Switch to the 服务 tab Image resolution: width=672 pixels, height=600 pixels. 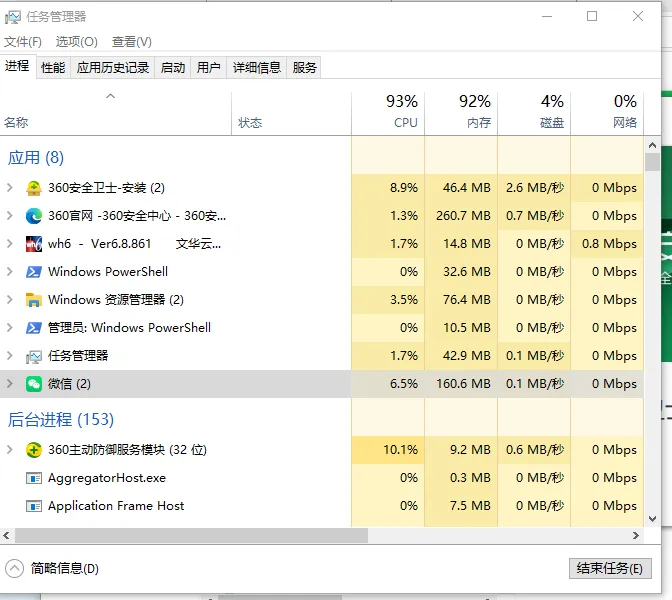[304, 67]
